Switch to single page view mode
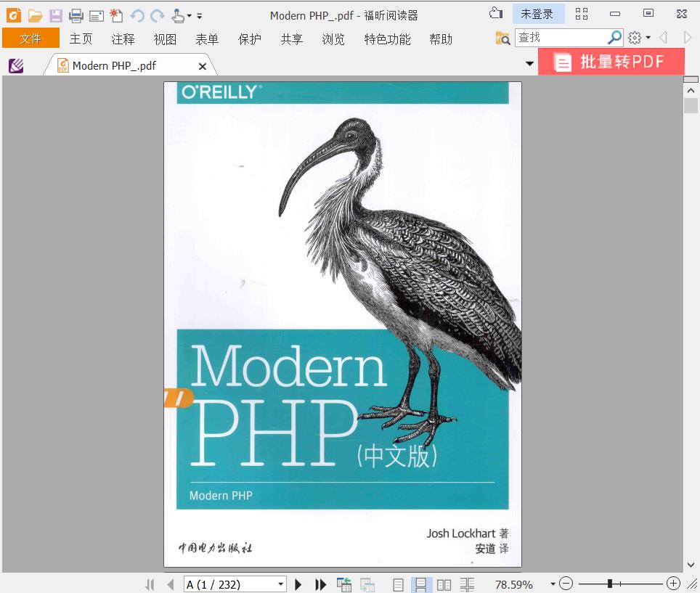The image size is (700, 593). (x=398, y=584)
